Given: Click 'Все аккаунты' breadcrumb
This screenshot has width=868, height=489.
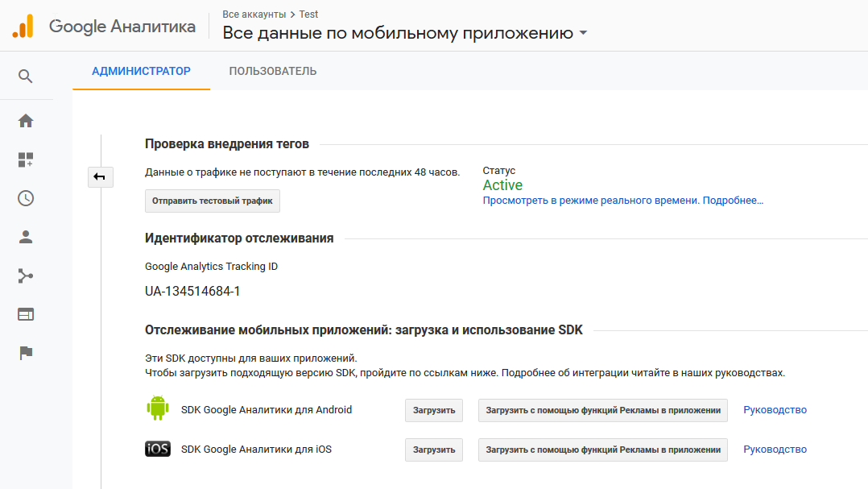Looking at the screenshot, I should [254, 15].
